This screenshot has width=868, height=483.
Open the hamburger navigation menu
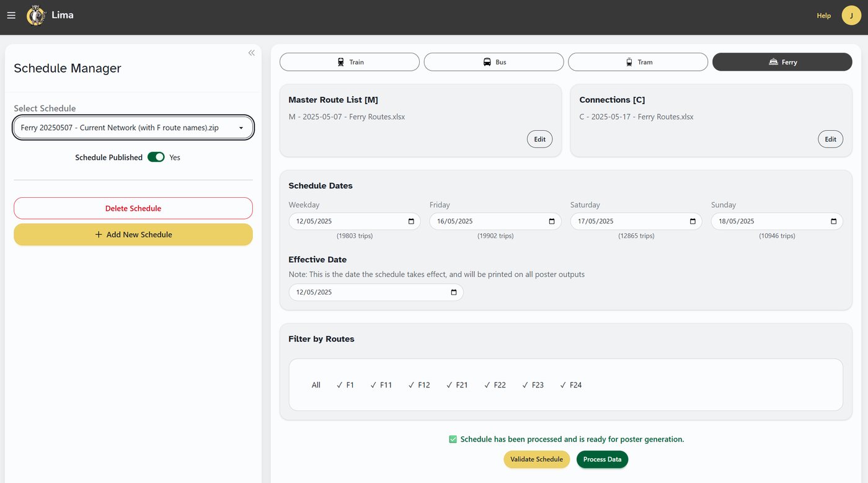pos(11,16)
